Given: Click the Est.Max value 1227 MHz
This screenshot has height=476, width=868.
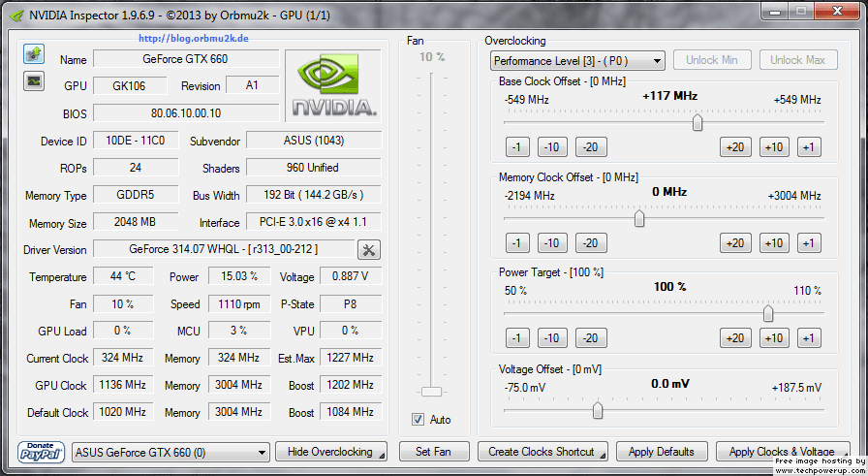Looking at the screenshot, I should click(x=351, y=358).
